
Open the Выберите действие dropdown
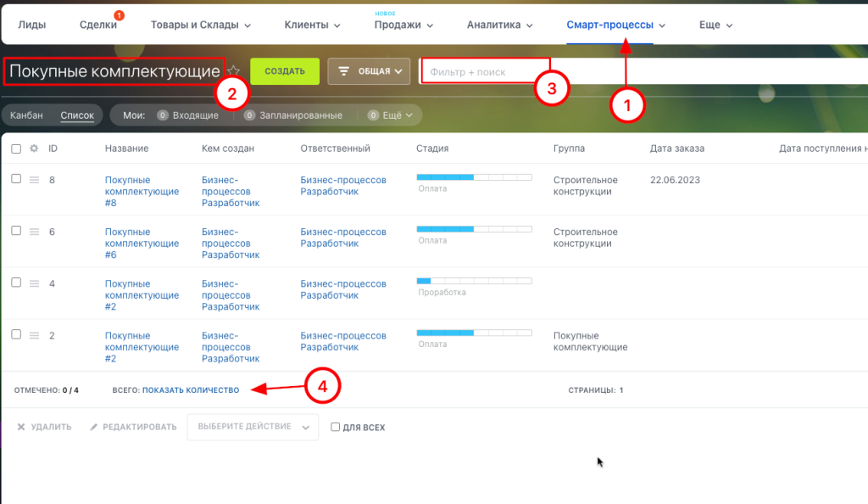click(x=253, y=427)
